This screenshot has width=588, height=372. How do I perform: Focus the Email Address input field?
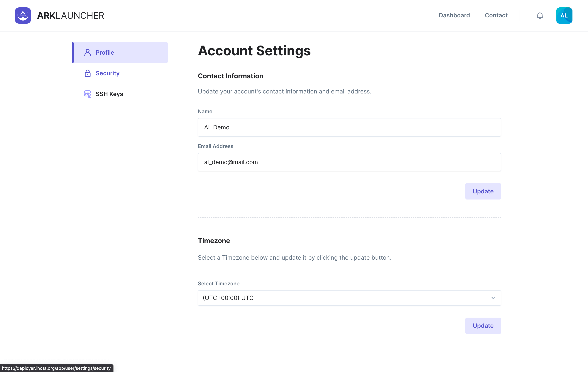349,162
